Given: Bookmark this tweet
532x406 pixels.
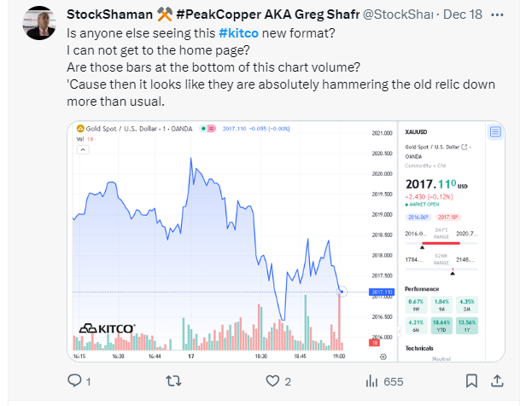Looking at the screenshot, I should click(x=472, y=380).
